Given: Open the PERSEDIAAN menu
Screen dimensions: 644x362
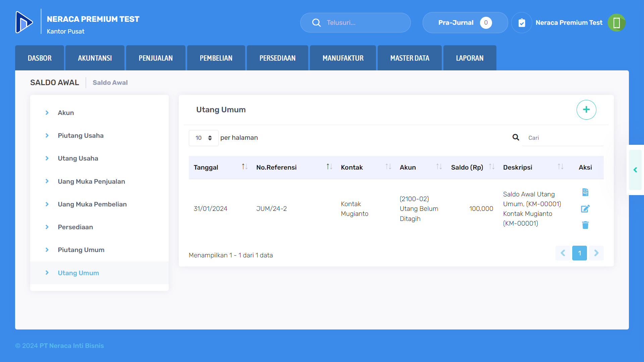Looking at the screenshot, I should click(x=277, y=58).
